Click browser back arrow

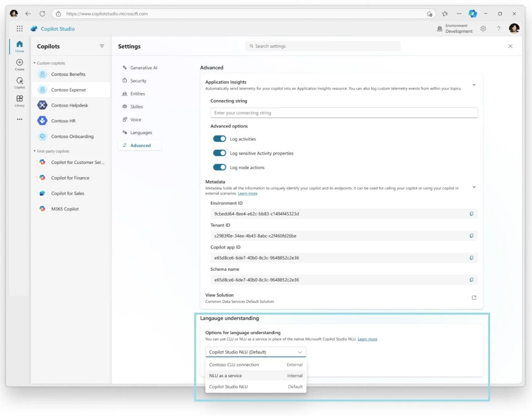[28, 14]
